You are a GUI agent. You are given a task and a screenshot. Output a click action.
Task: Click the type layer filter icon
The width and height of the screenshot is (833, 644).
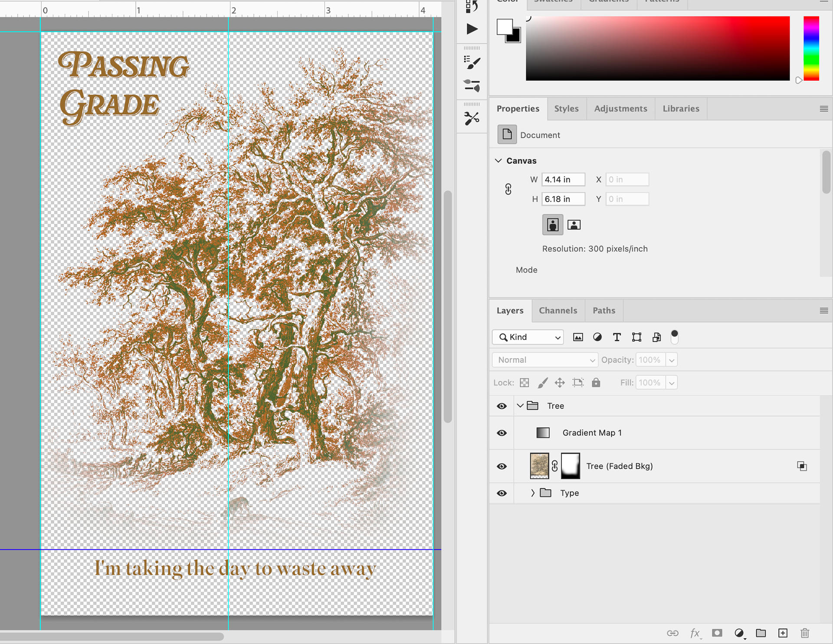[617, 337]
